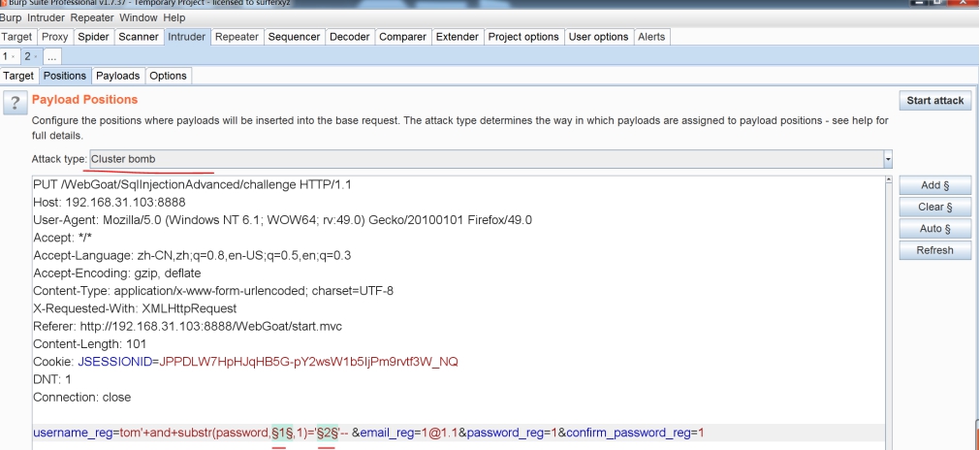The image size is (980, 450).
Task: Click the User-Agent header line
Action: [x=282, y=220]
